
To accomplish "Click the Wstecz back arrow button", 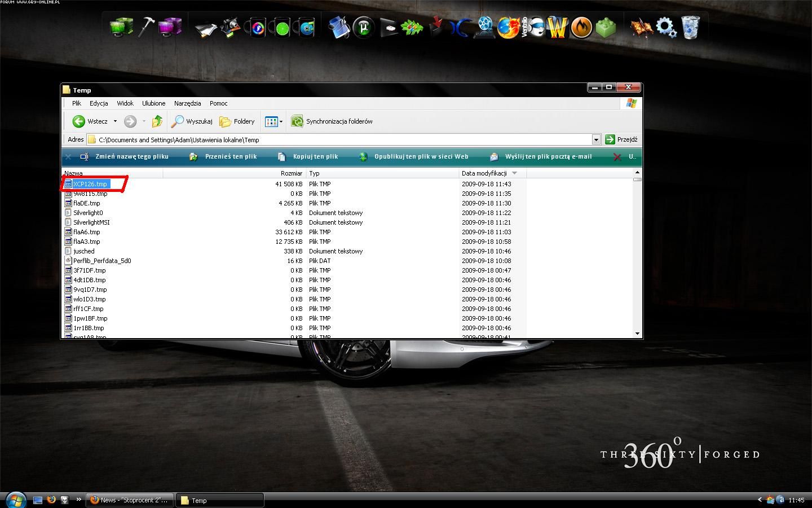I will (x=79, y=121).
